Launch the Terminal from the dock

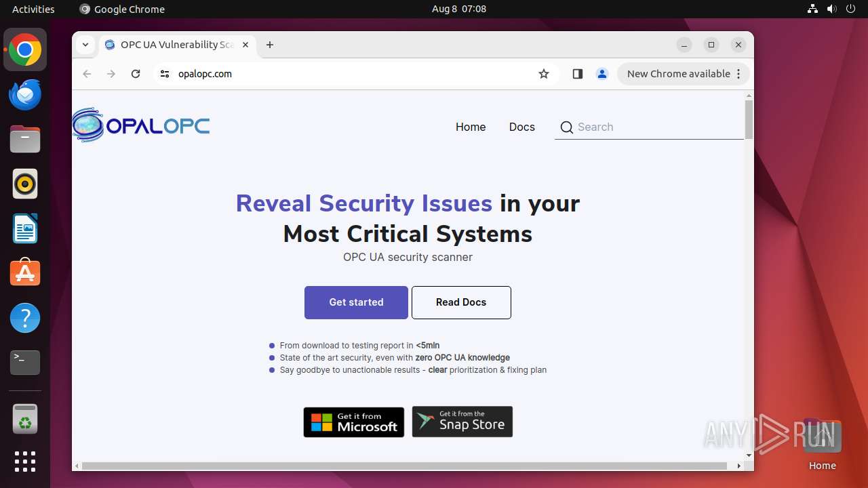[x=25, y=363]
